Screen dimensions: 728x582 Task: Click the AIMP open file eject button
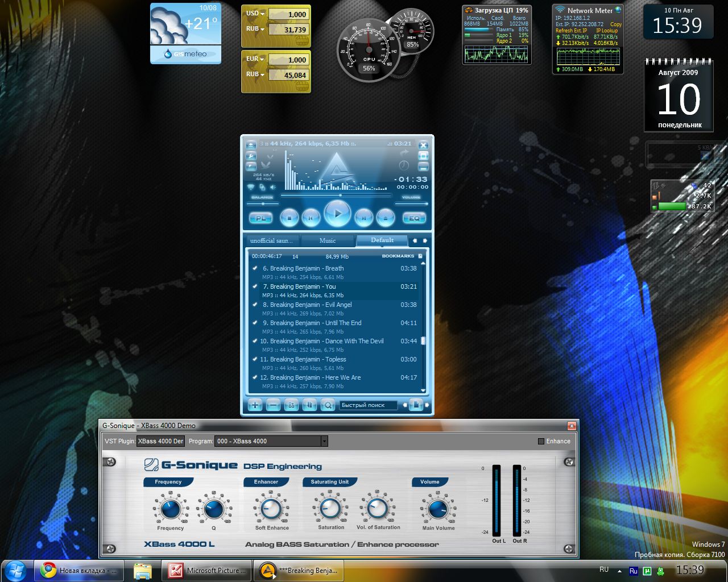click(386, 217)
